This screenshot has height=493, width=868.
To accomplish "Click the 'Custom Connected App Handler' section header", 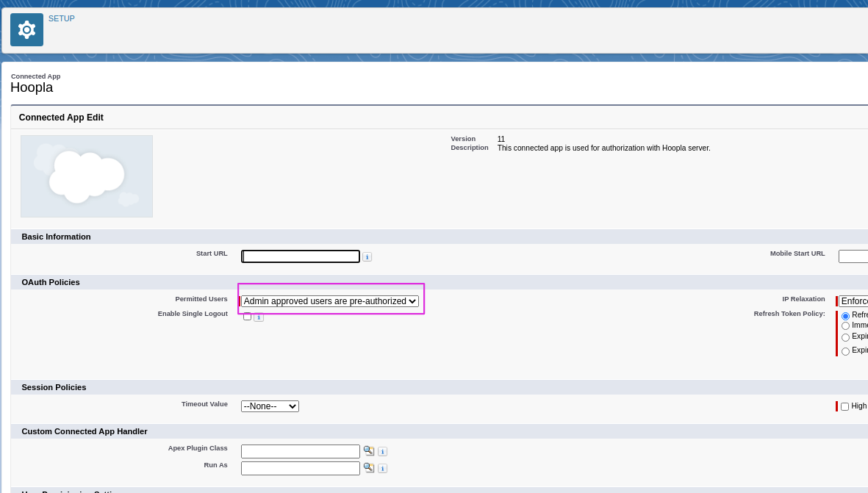I will 84,431.
